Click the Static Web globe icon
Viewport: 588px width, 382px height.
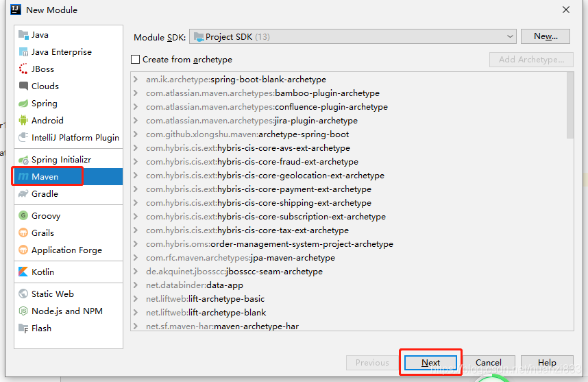(x=23, y=294)
